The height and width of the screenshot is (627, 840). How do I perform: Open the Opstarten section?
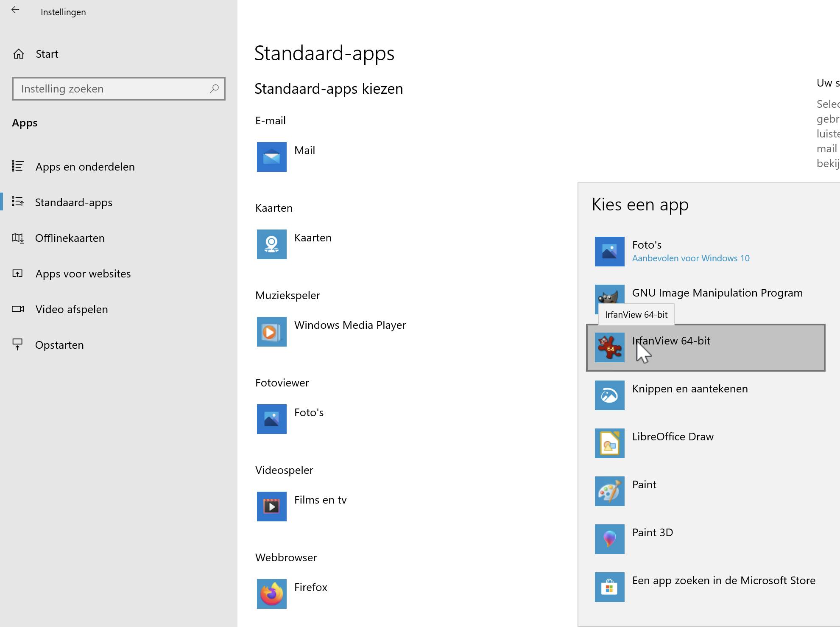(x=59, y=345)
